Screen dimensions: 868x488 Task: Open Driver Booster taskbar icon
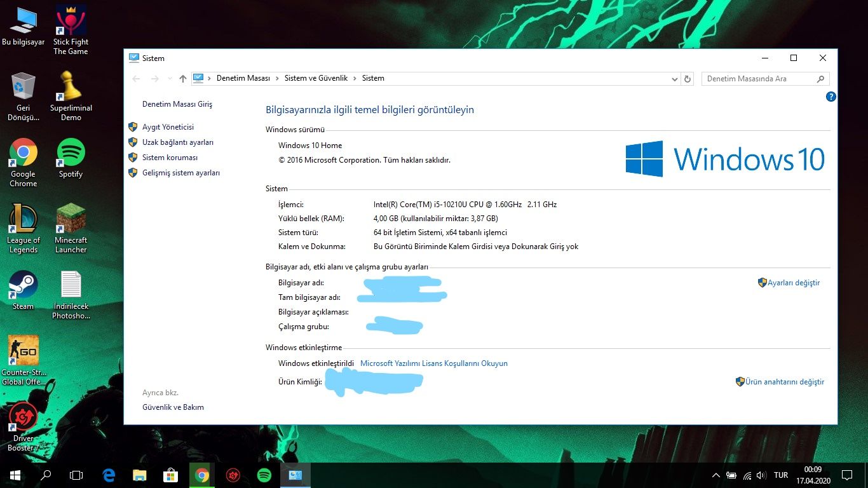point(233,475)
